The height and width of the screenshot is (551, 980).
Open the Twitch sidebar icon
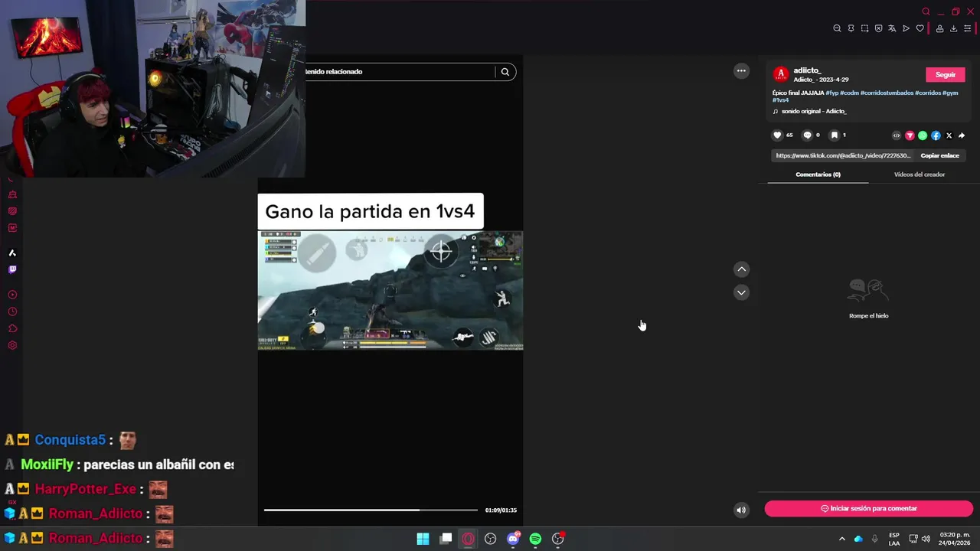pyautogui.click(x=12, y=269)
